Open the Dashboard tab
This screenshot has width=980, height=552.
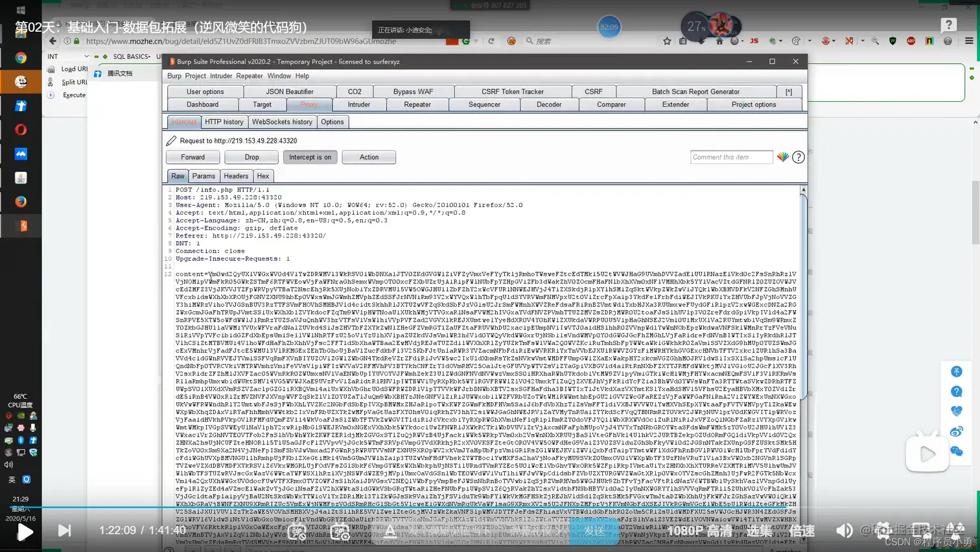tap(202, 104)
